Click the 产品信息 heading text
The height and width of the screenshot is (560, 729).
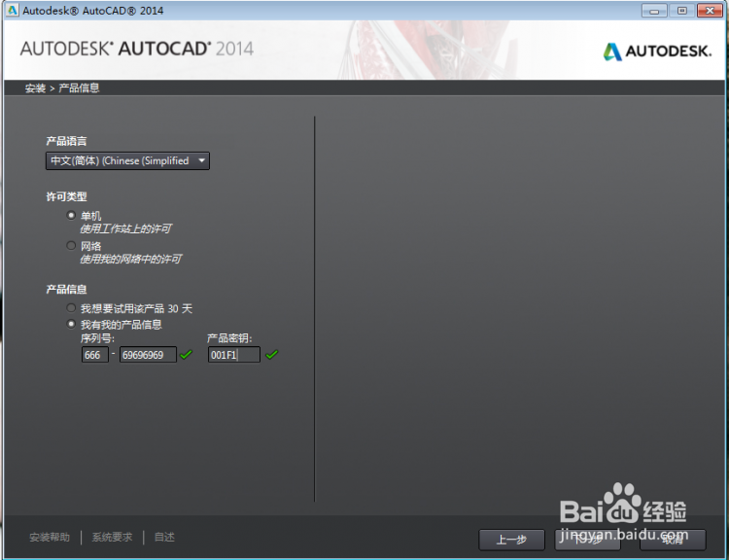pos(66,290)
